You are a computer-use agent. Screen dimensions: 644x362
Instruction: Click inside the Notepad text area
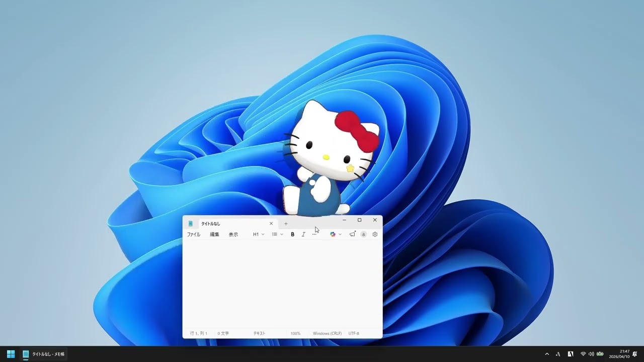282,284
